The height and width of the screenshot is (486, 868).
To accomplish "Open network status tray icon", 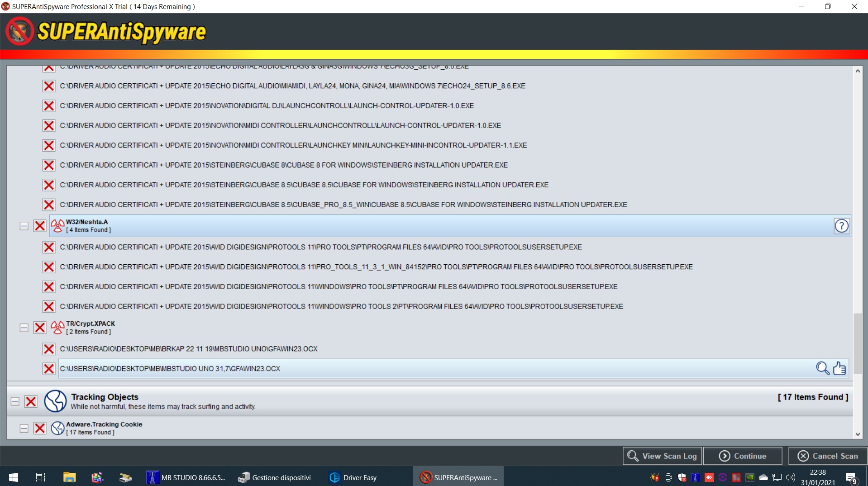I will pos(777,477).
